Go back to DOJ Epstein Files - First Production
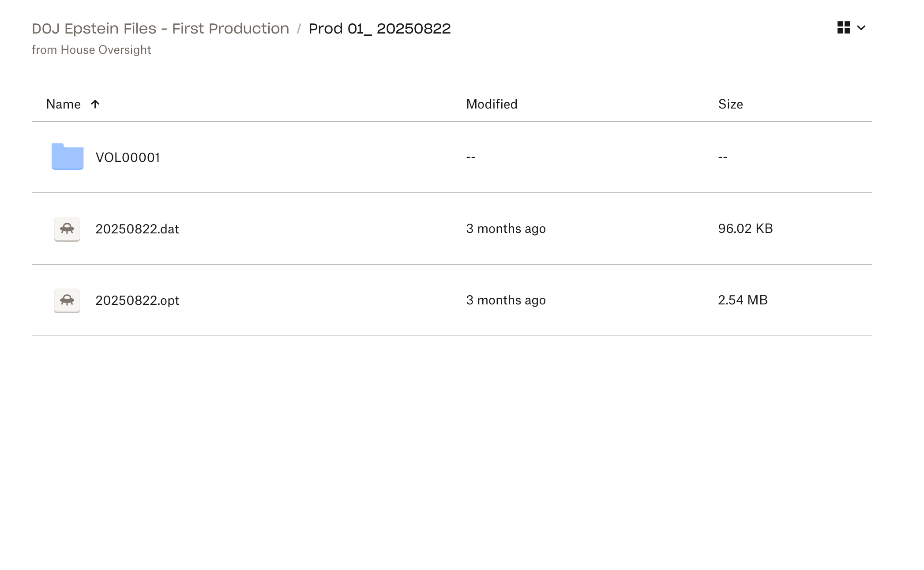Viewport: 924px width, 570px height. tap(161, 29)
